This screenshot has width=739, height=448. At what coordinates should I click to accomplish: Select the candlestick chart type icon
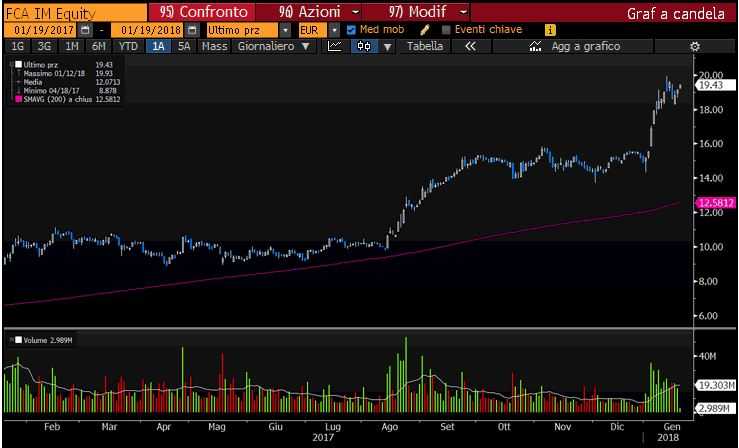(364, 46)
